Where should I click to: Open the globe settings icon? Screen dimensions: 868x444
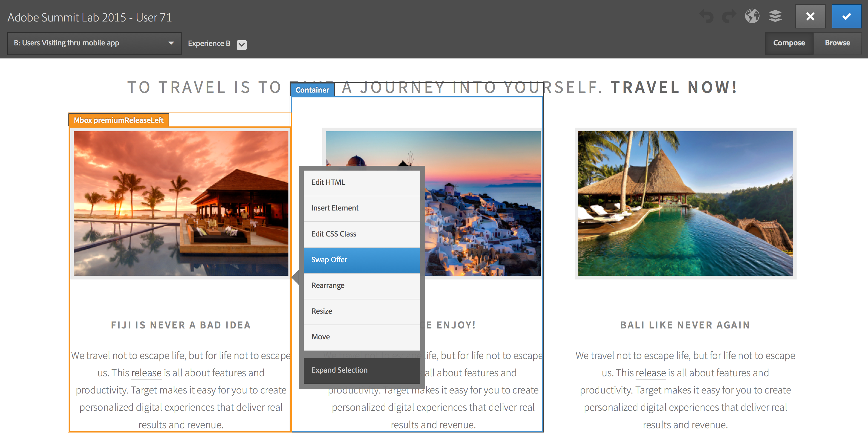coord(752,16)
